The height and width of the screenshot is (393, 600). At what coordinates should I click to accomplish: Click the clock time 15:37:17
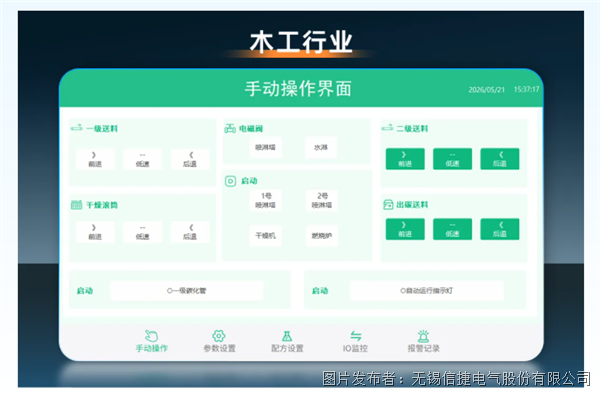527,90
